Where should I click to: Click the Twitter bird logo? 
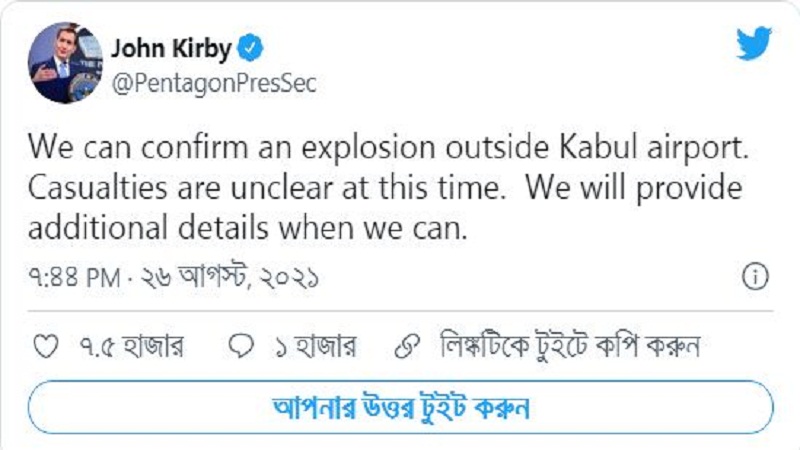pyautogui.click(x=754, y=43)
